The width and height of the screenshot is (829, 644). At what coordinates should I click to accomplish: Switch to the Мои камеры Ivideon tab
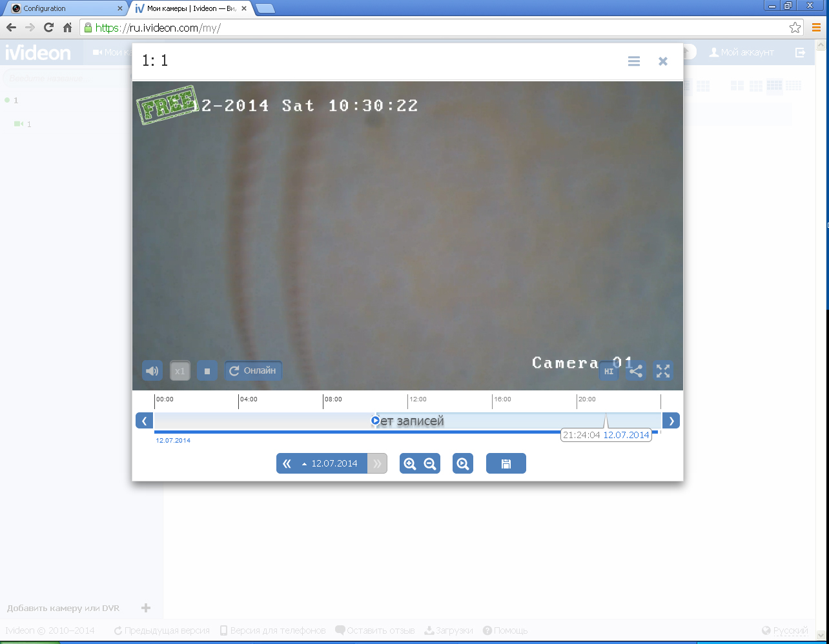coord(191,8)
